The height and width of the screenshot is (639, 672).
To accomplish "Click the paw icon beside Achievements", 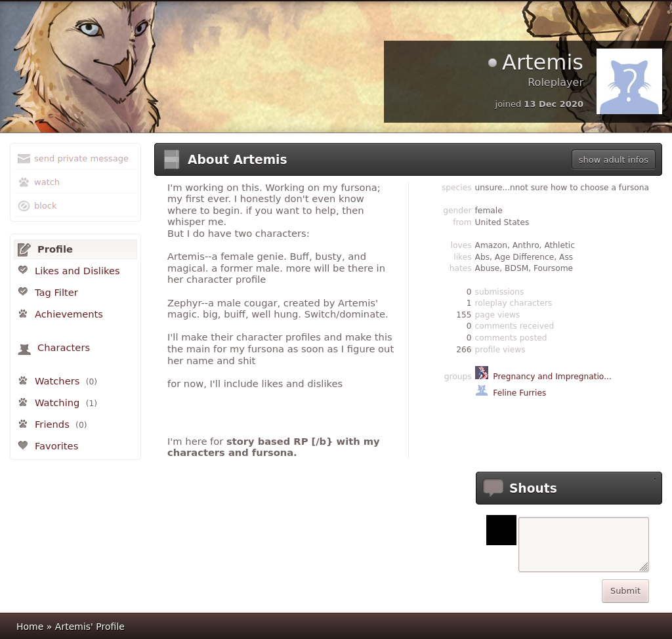I will (23, 314).
